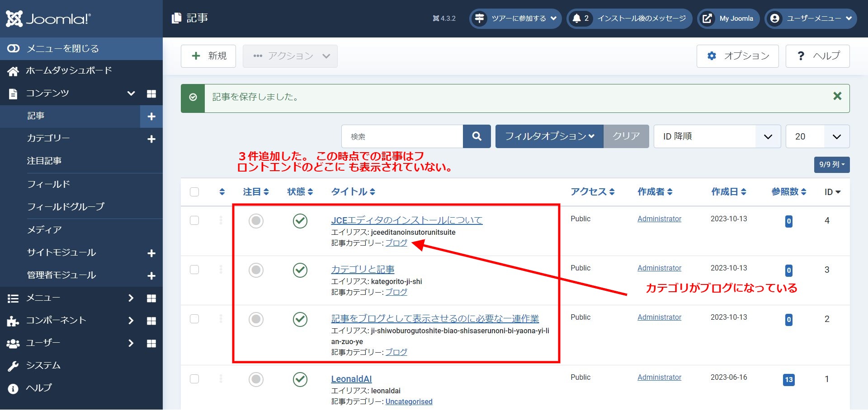Viewport: 868px width, 410px height.
Task: Open the ブログ category link
Action: pos(396,242)
